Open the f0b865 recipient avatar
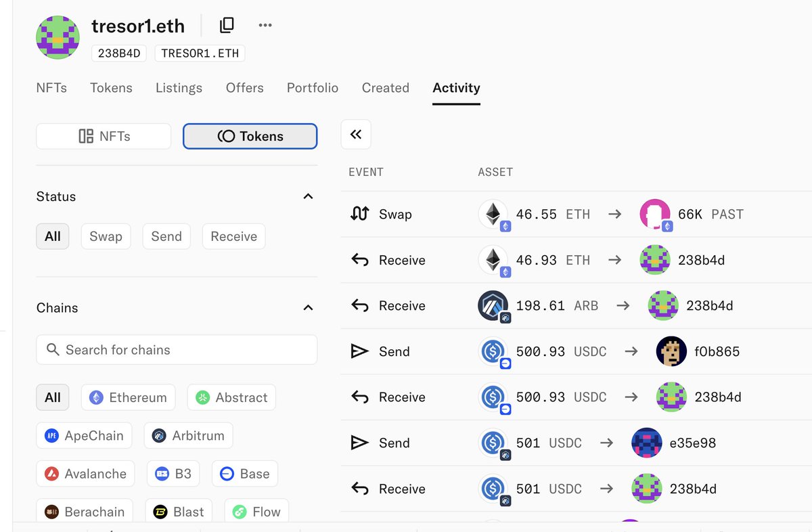 click(x=671, y=351)
